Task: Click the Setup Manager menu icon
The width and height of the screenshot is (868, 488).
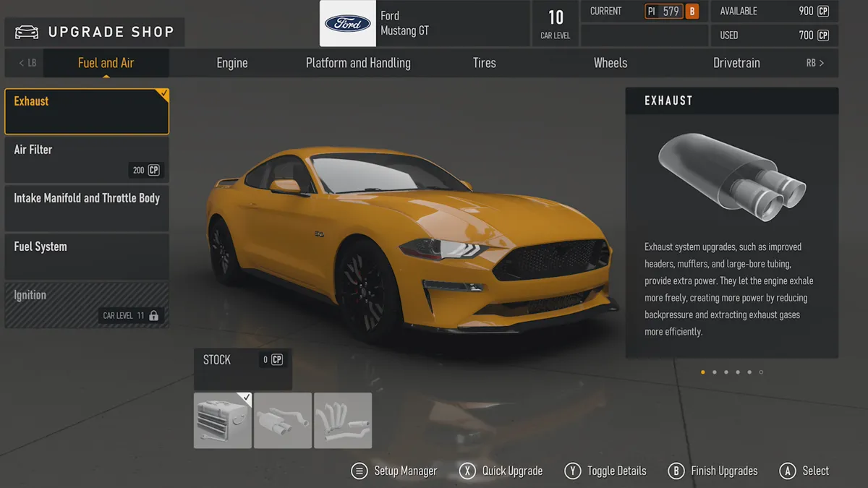Action: pyautogui.click(x=359, y=471)
